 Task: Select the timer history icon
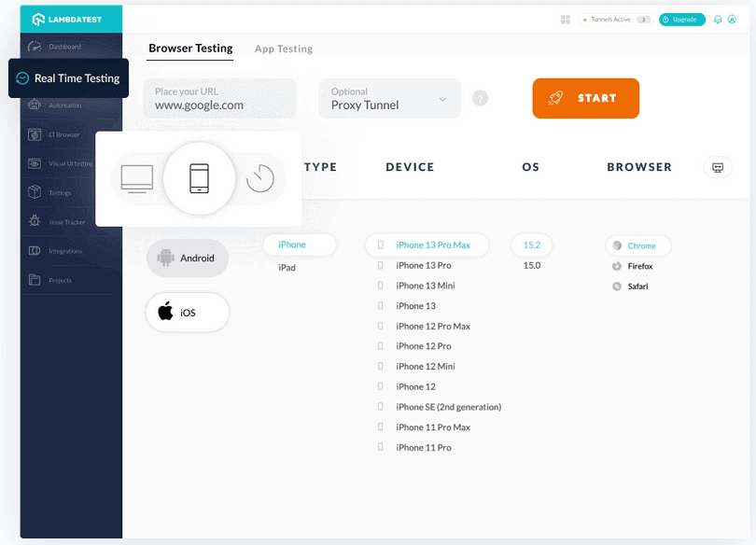pyautogui.click(x=260, y=178)
